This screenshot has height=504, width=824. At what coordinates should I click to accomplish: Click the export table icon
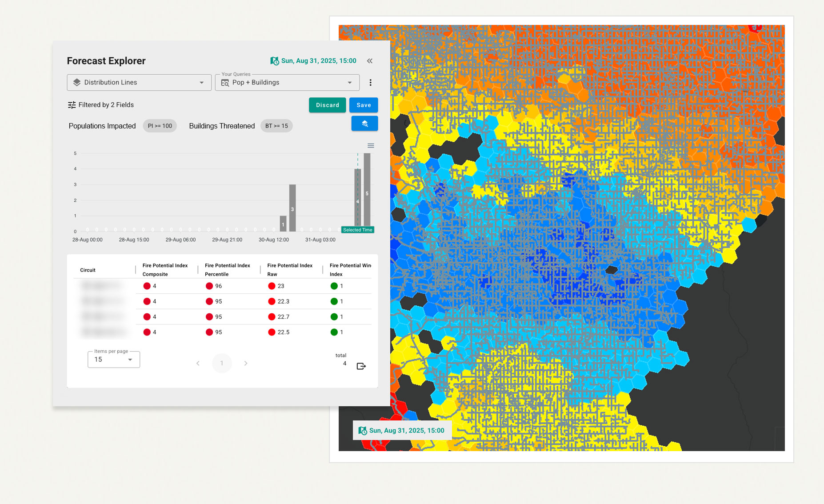[361, 366]
